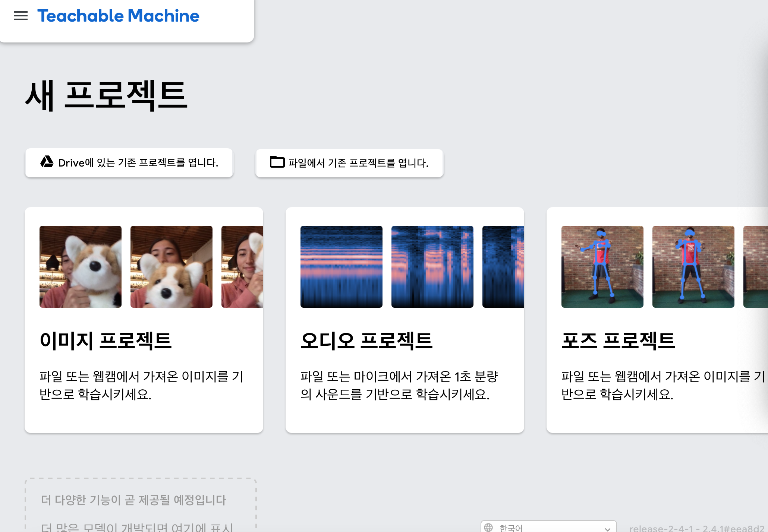Expand the 한국어 language dropdown

point(548,528)
